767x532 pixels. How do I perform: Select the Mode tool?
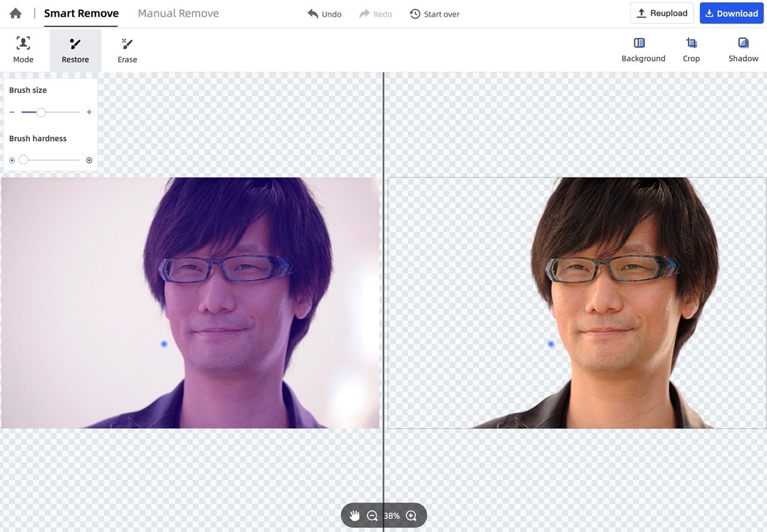coord(23,50)
